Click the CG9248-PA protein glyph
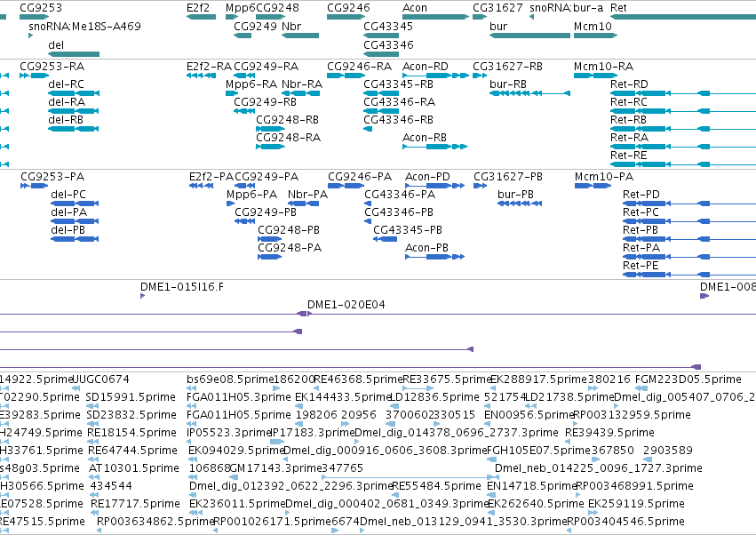 click(x=269, y=257)
